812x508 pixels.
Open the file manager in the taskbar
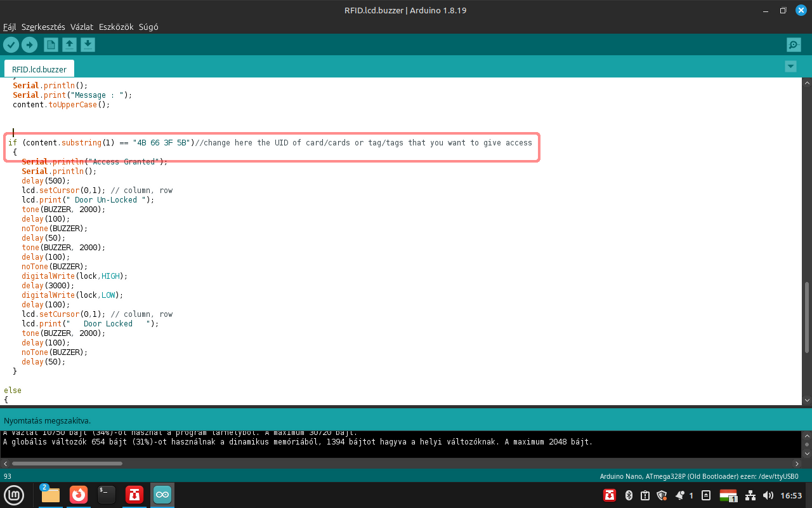pos(51,495)
